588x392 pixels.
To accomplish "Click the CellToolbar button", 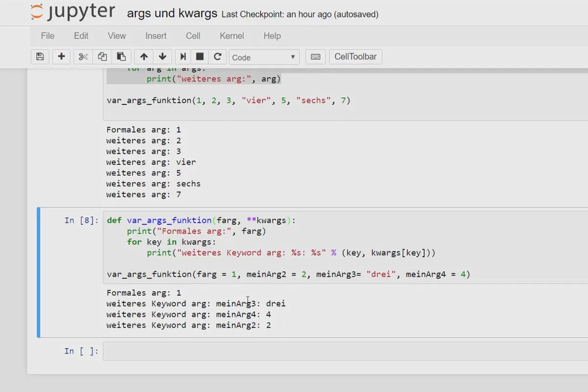I will (355, 57).
